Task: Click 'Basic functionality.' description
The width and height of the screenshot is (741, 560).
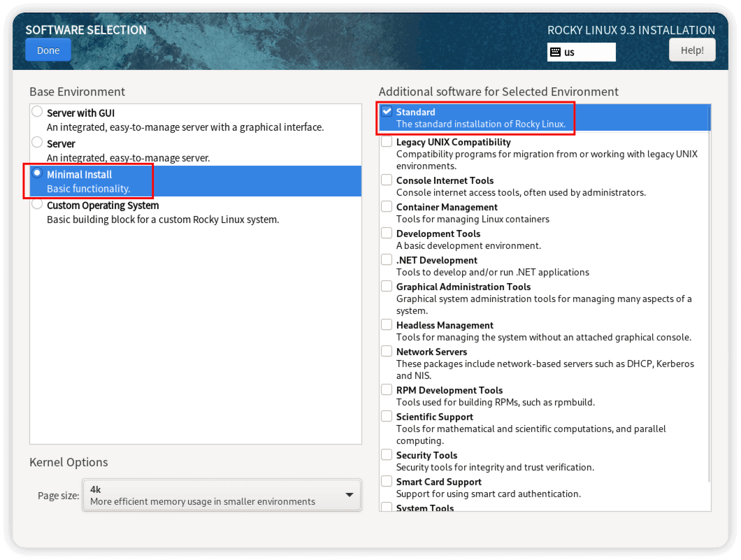Action: click(88, 189)
